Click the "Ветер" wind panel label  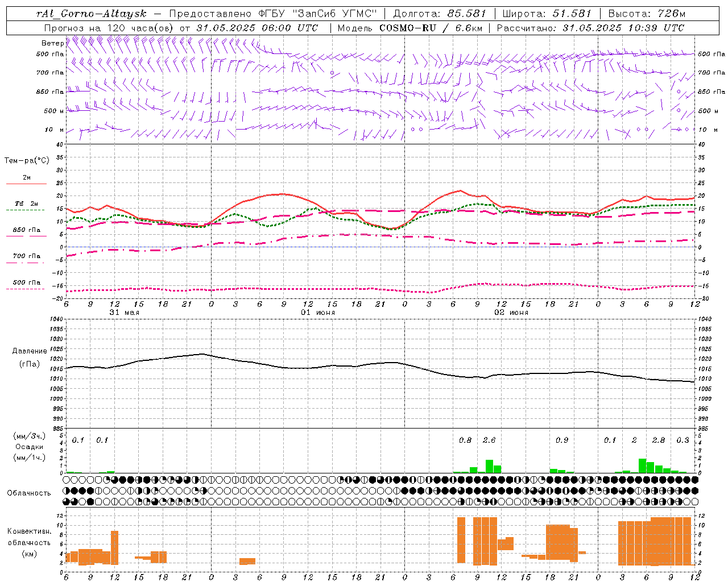pos(52,43)
